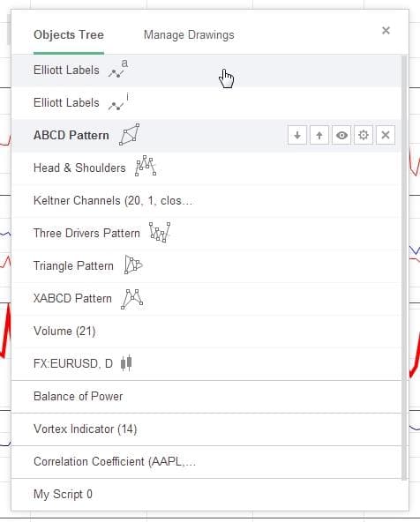This screenshot has height=522, width=420.
Task: Open ABCD Pattern settings gear
Action: coord(364,135)
